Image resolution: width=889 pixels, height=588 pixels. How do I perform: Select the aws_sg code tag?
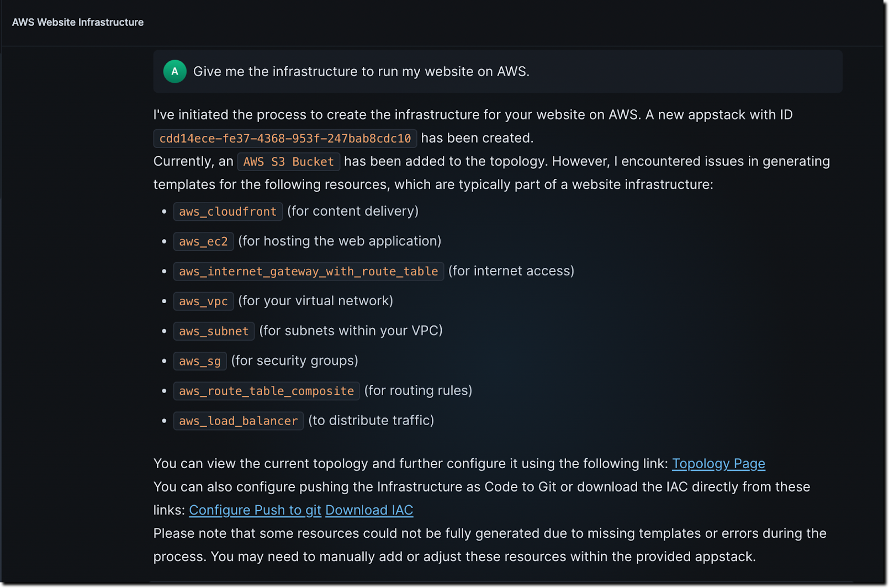[x=200, y=361]
